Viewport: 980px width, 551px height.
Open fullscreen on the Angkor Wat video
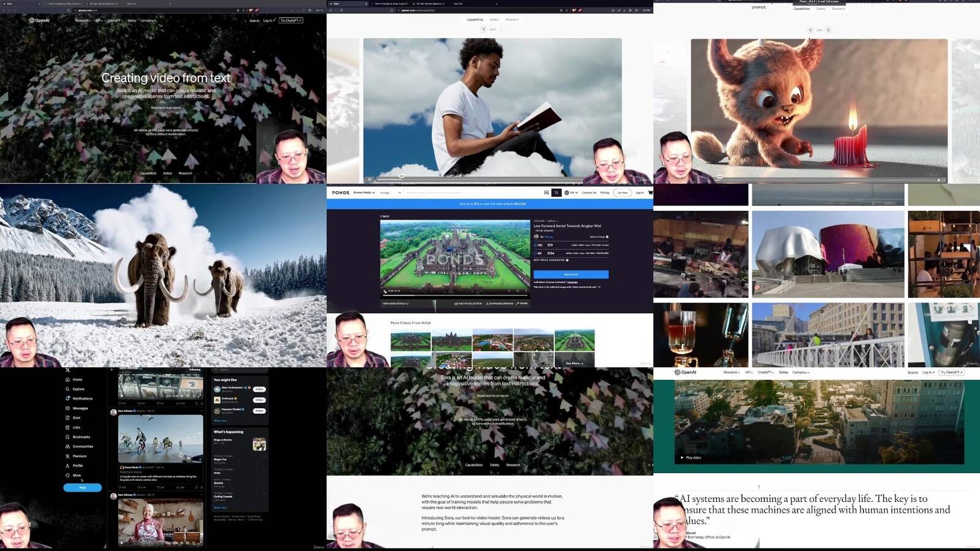pyautogui.click(x=518, y=291)
